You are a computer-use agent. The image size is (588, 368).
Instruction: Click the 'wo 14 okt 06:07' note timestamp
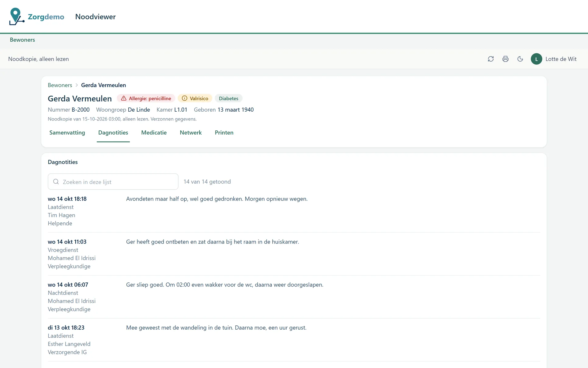[x=68, y=285]
